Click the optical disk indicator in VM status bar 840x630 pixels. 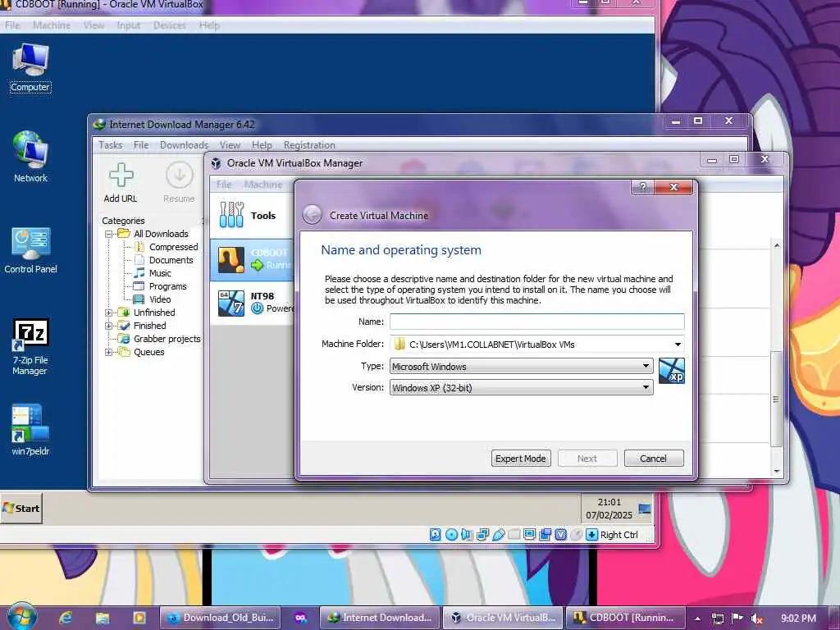451,535
